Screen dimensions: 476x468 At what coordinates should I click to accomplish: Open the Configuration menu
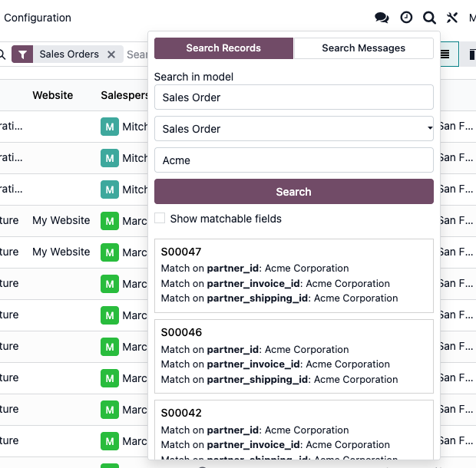38,18
